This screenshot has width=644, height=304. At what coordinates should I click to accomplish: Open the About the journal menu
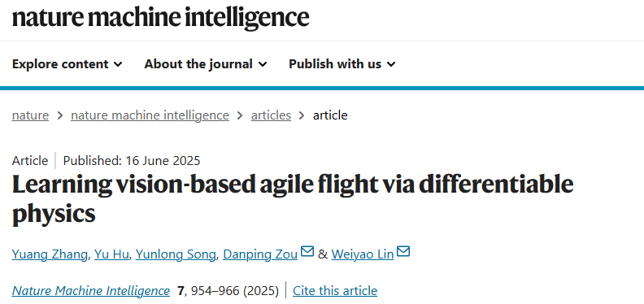click(206, 64)
